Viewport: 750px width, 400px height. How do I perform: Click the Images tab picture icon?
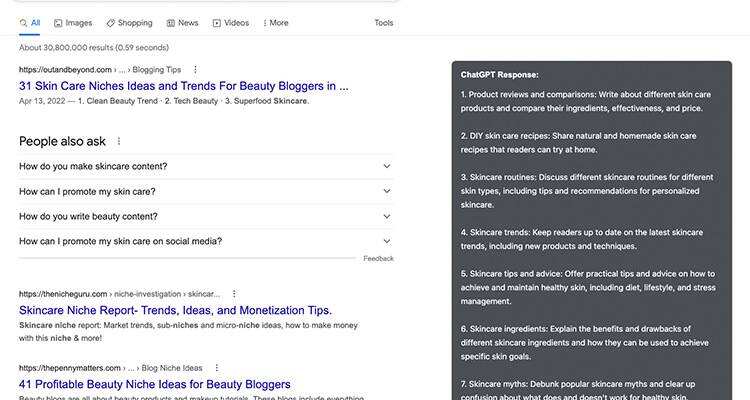[58, 23]
